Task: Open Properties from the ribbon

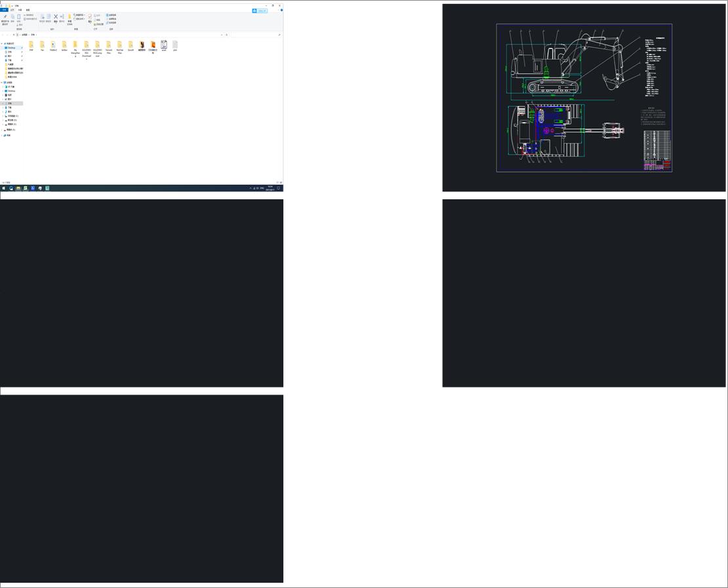Action: [x=90, y=18]
